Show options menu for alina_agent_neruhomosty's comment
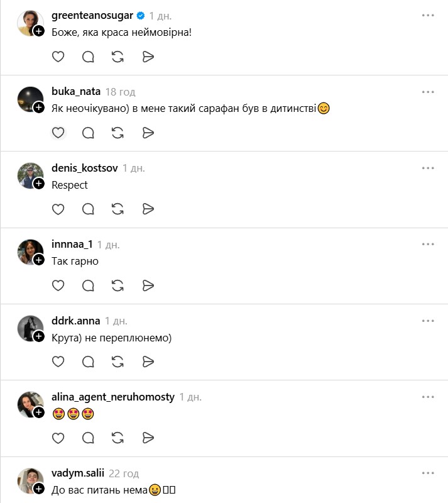The image size is (448, 503). click(x=428, y=397)
